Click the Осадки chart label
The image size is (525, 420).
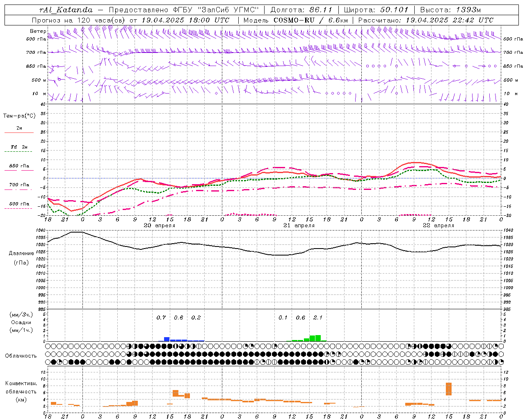click(21, 322)
